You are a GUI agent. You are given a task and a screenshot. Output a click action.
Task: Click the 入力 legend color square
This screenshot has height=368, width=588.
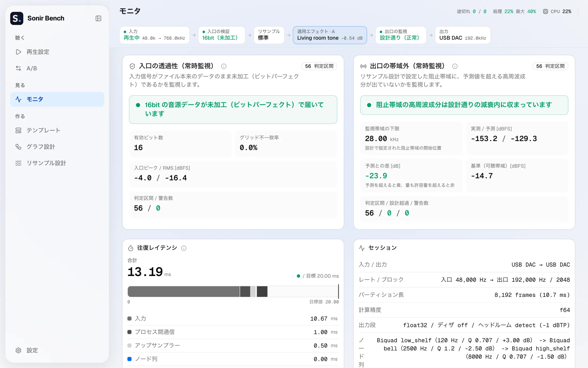coord(129,319)
